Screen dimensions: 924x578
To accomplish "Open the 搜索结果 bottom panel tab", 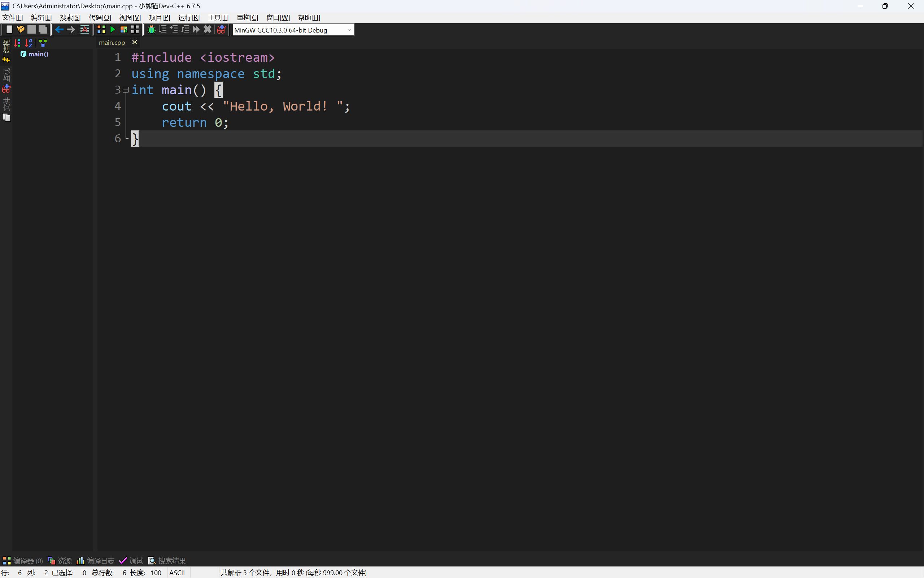I will (x=167, y=560).
